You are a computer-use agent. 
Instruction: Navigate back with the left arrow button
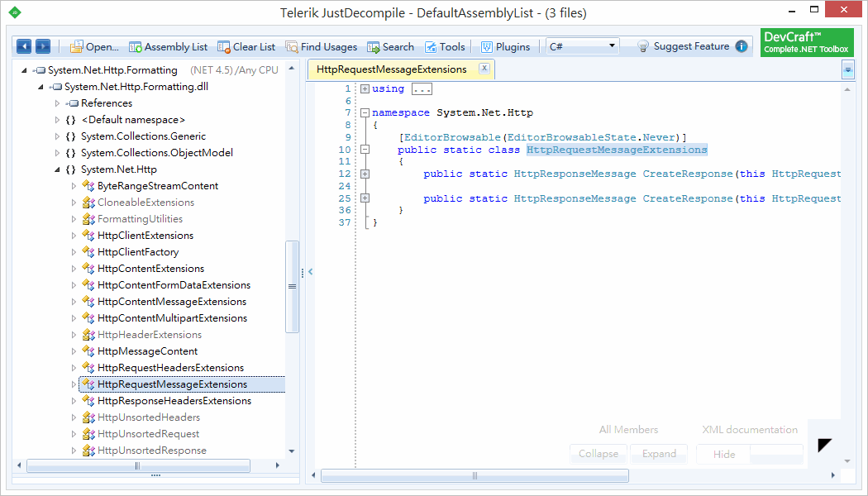point(24,46)
